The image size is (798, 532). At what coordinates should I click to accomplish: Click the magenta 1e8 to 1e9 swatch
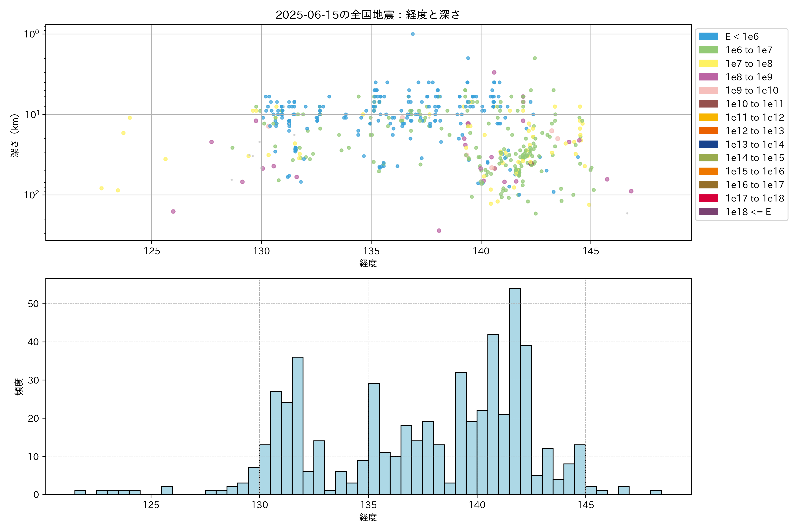(x=708, y=77)
